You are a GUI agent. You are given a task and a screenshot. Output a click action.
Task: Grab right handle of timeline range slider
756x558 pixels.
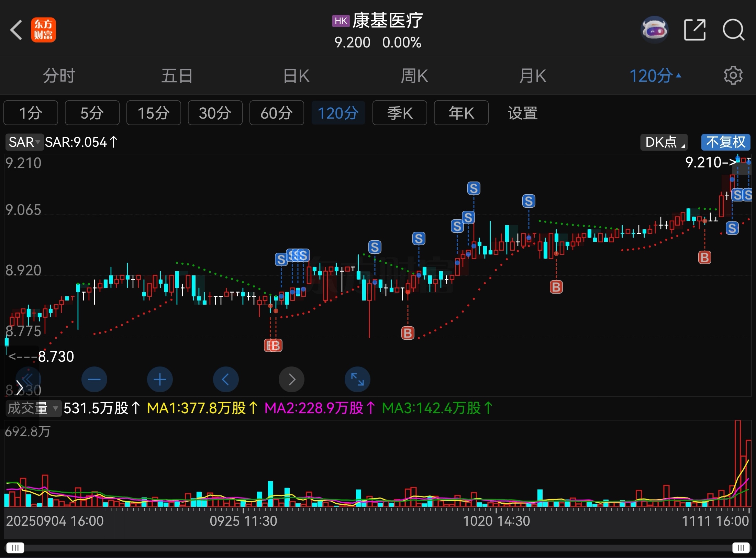(x=741, y=547)
